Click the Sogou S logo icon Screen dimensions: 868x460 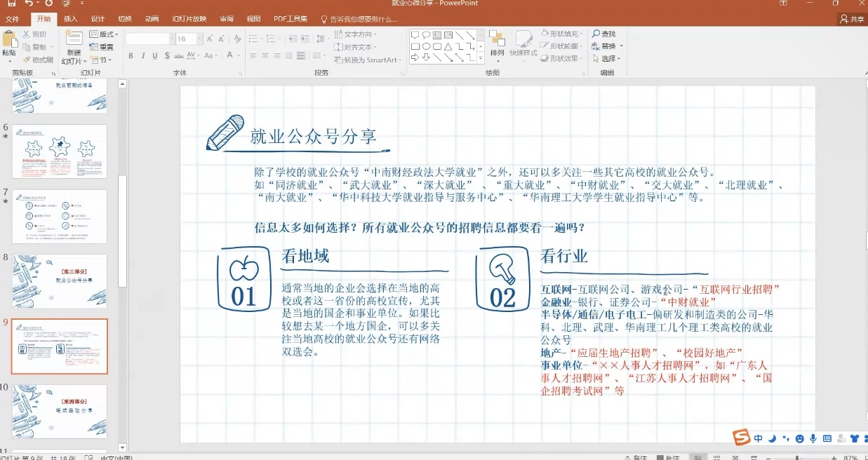coord(742,438)
